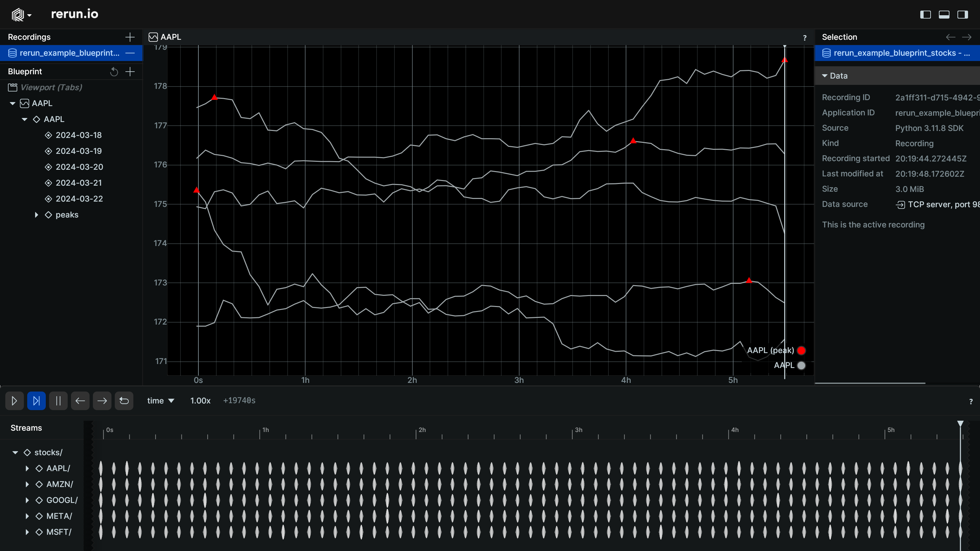The image size is (980, 551).
Task: Select Viewport (Tabs) container
Action: [x=51, y=88]
